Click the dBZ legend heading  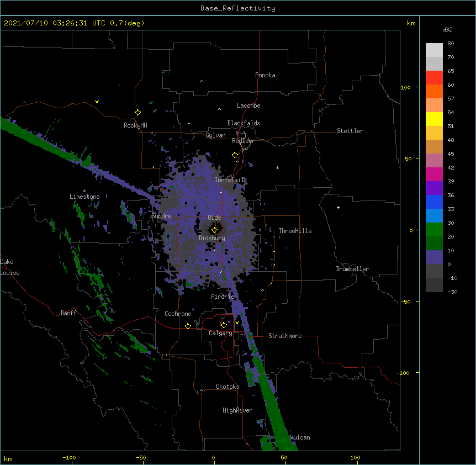(447, 30)
